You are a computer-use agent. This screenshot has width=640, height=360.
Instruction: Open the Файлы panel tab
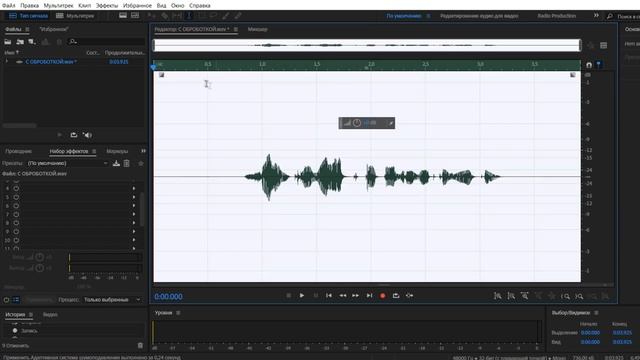pyautogui.click(x=13, y=29)
